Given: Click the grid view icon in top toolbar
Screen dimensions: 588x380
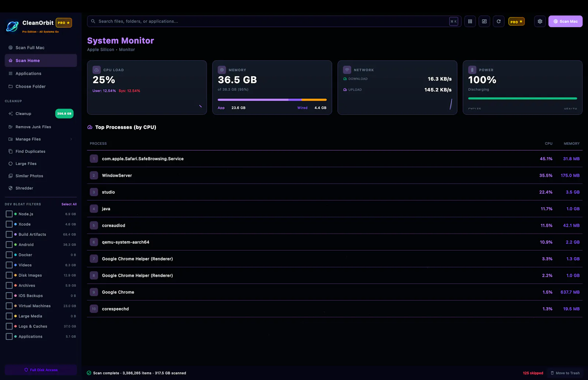Looking at the screenshot, I should pos(470,21).
